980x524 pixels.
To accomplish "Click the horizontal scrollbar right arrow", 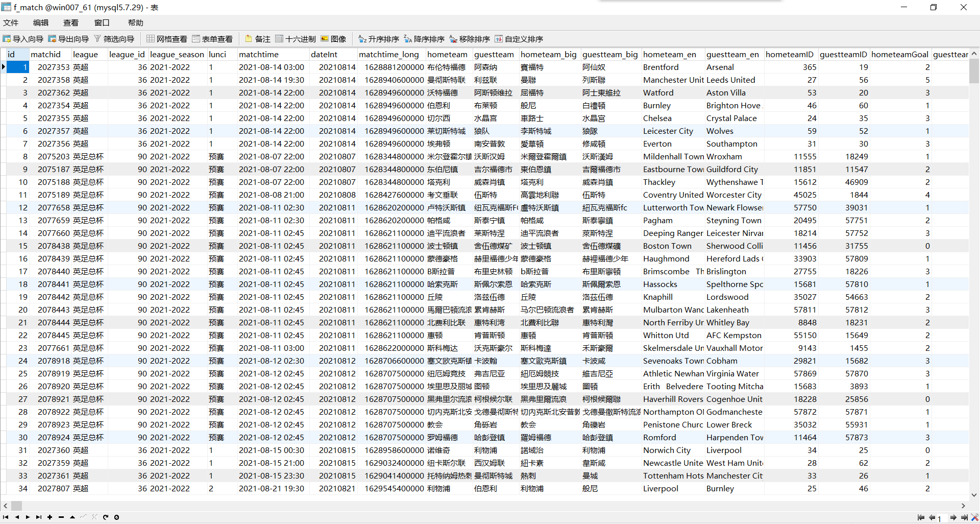I will pyautogui.click(x=963, y=506).
